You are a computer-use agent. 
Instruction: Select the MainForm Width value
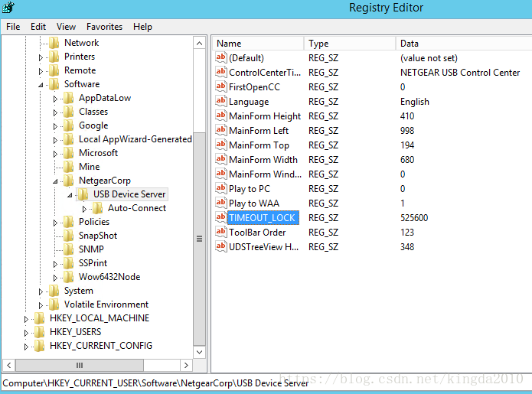point(263,159)
